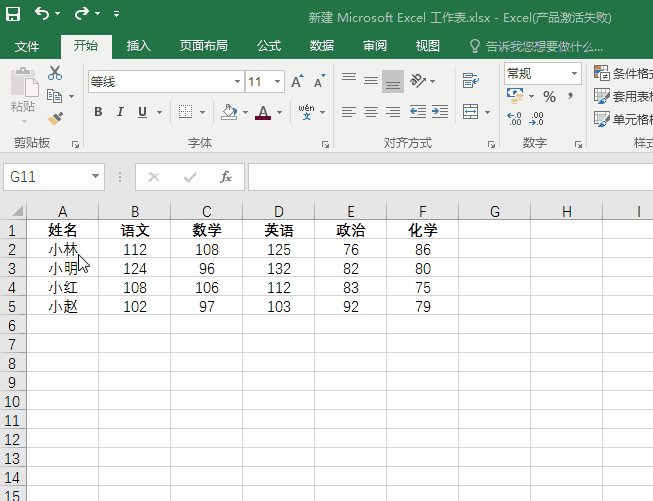Open the fill color dropdown arrow
Image resolution: width=653 pixels, height=501 pixels.
point(245,112)
